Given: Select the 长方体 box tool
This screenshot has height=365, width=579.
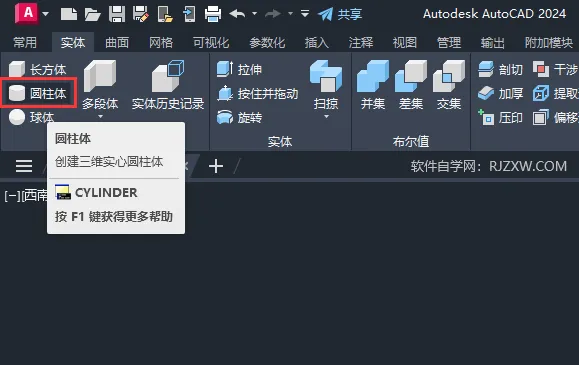Looking at the screenshot, I should (38, 69).
